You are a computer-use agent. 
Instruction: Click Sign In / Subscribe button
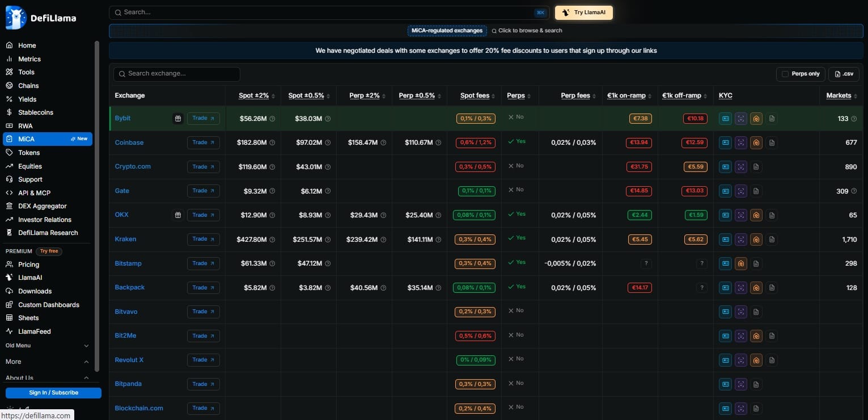(53, 393)
